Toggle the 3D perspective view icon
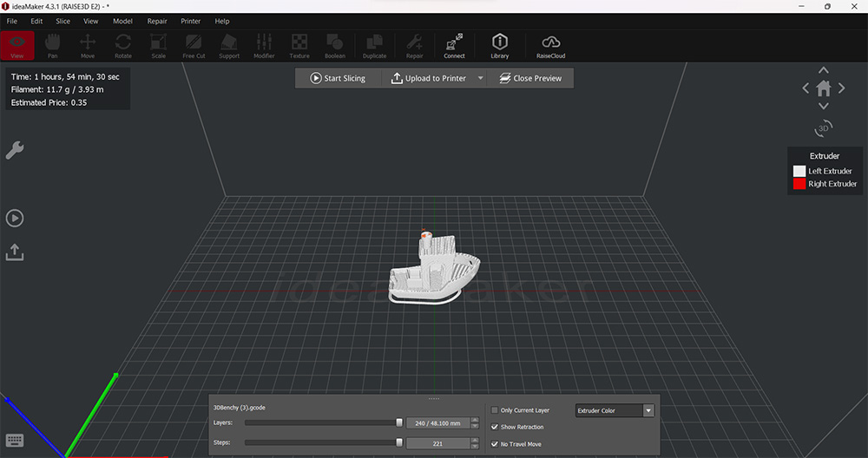Screen dimensions: 868x458 tap(824, 128)
